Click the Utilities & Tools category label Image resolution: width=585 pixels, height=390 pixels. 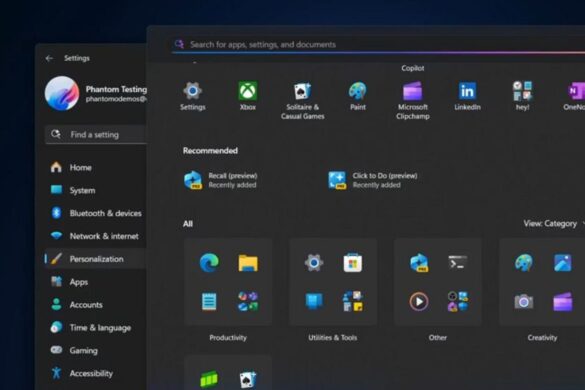tap(332, 337)
